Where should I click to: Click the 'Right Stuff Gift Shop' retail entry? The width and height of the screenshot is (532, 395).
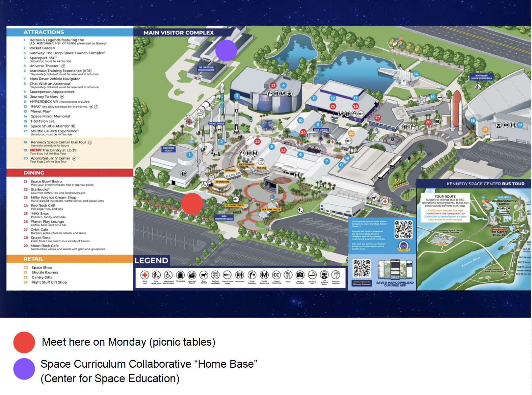click(x=49, y=282)
